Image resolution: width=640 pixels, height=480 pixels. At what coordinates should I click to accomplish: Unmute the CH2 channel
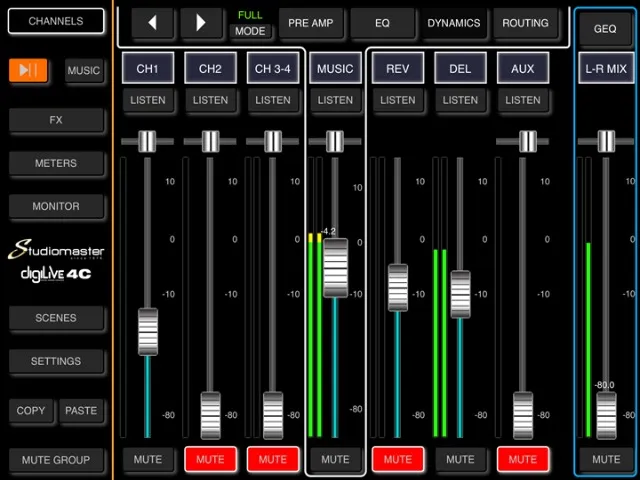point(210,459)
